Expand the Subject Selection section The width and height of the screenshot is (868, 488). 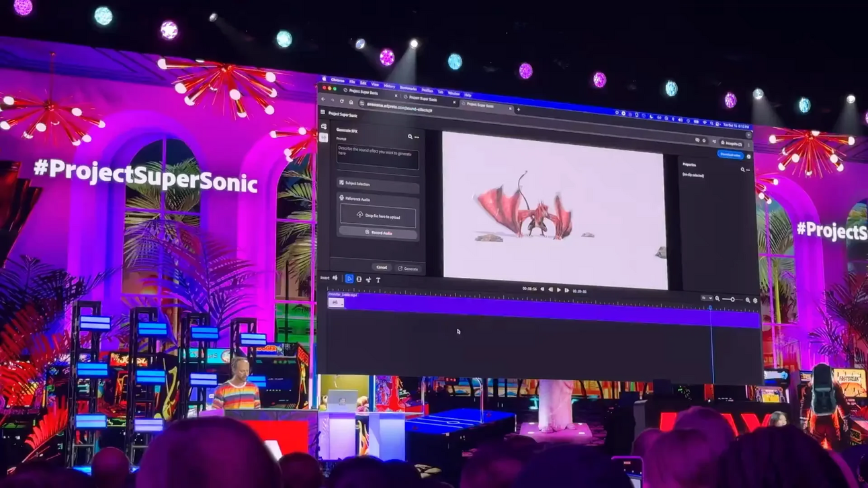click(x=378, y=183)
